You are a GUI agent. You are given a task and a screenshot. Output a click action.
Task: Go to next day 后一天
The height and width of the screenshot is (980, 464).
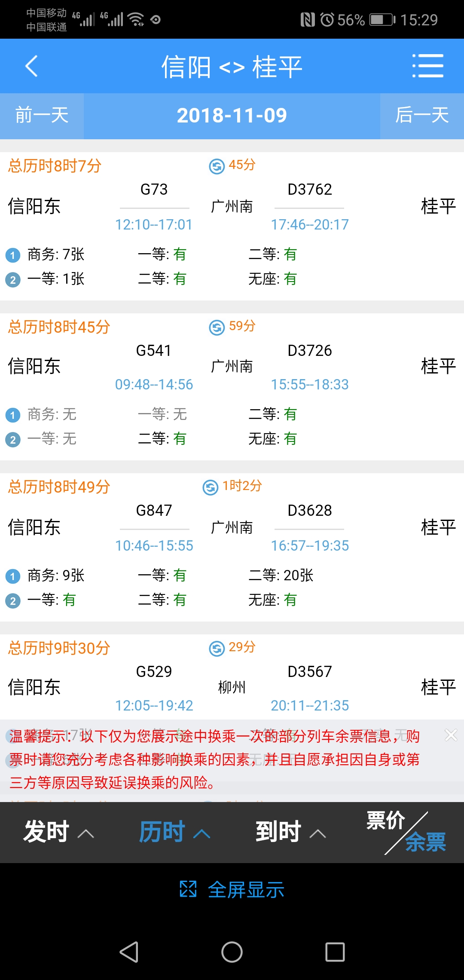click(422, 116)
